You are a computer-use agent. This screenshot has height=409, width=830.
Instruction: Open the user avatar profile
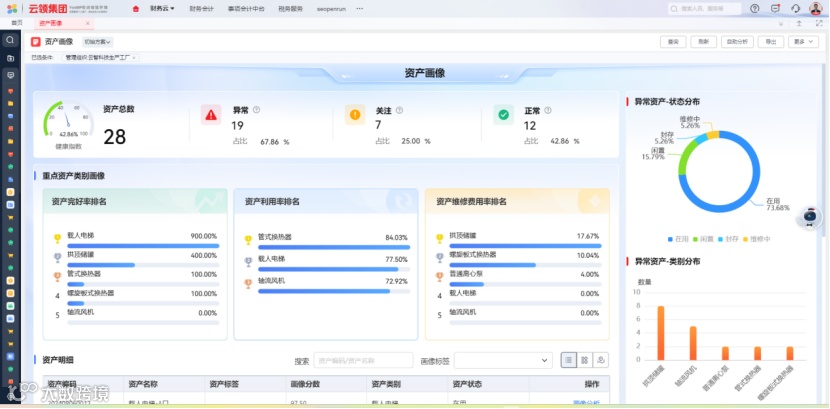tap(816, 8)
